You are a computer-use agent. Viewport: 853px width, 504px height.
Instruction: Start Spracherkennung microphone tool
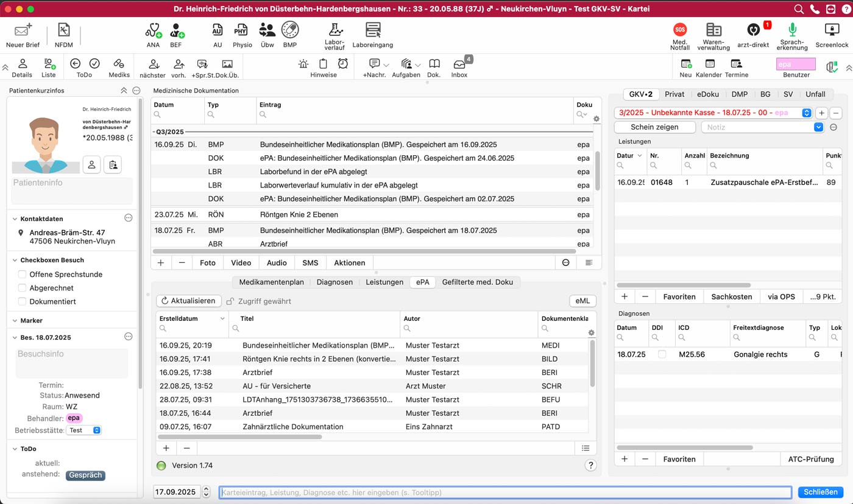pos(792,30)
